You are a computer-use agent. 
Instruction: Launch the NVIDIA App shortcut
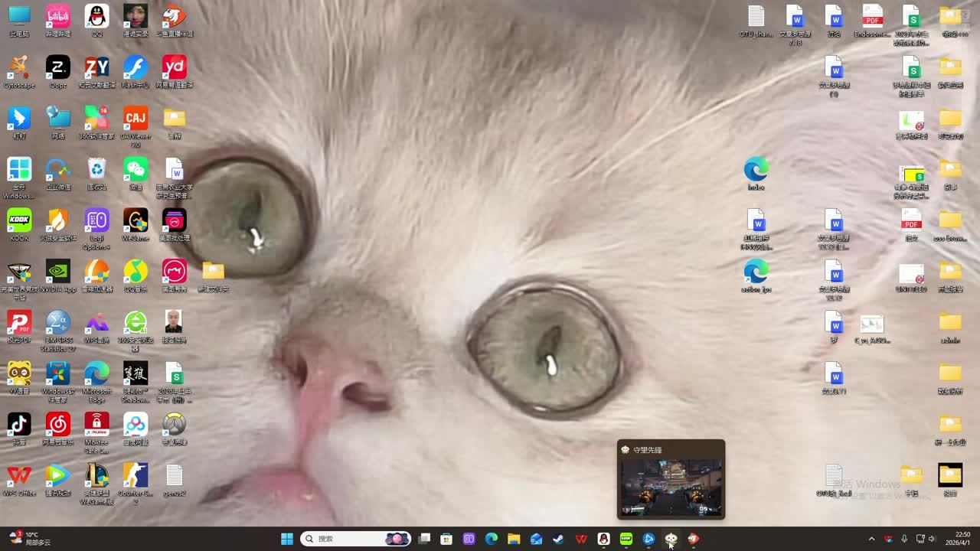57,272
